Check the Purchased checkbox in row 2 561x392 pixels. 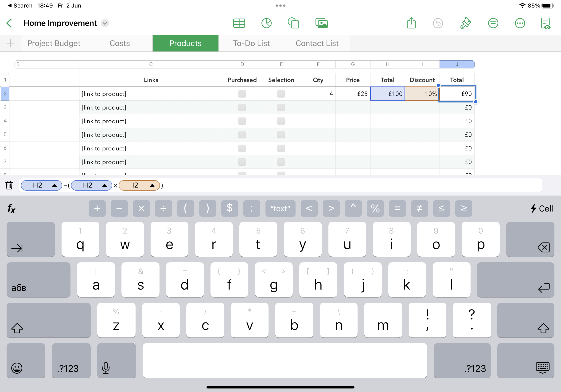click(x=242, y=94)
